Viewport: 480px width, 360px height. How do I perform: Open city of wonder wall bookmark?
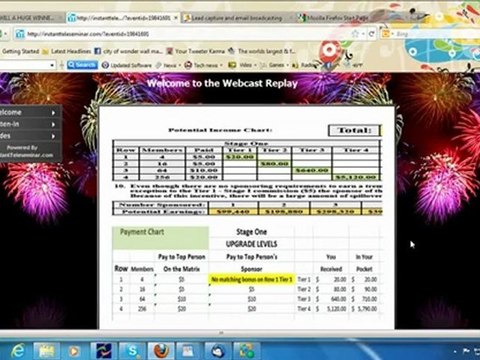(x=129, y=51)
